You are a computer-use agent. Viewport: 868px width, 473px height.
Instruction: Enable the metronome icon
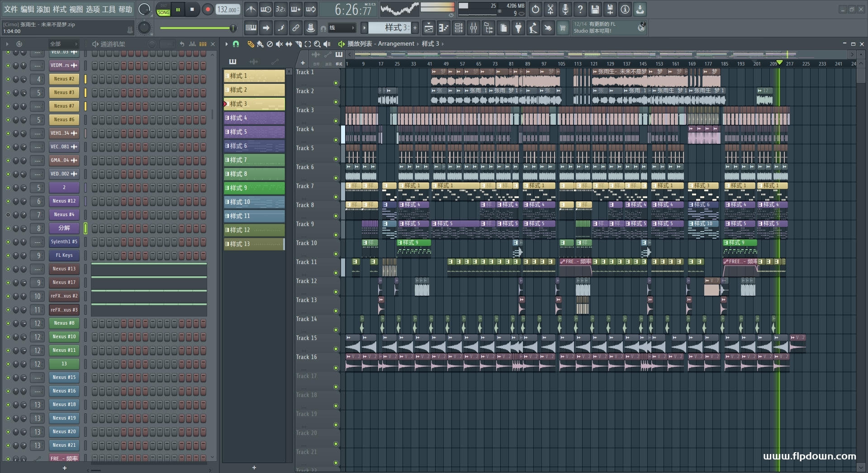(x=251, y=9)
